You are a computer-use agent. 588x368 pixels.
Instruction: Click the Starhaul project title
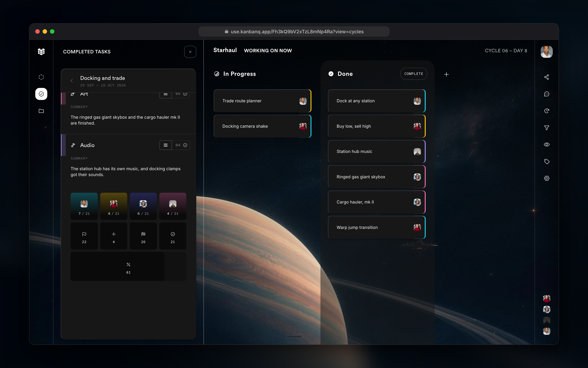[x=225, y=50]
